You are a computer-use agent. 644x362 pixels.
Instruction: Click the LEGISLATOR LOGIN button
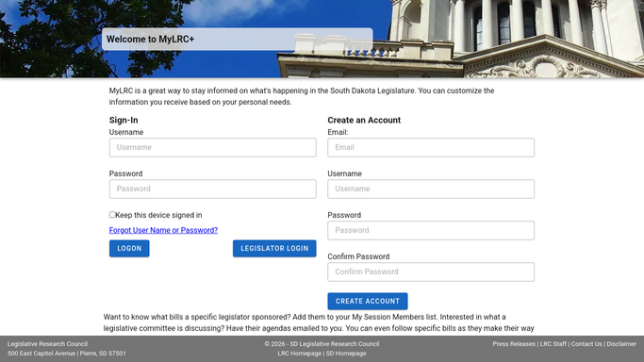(274, 248)
